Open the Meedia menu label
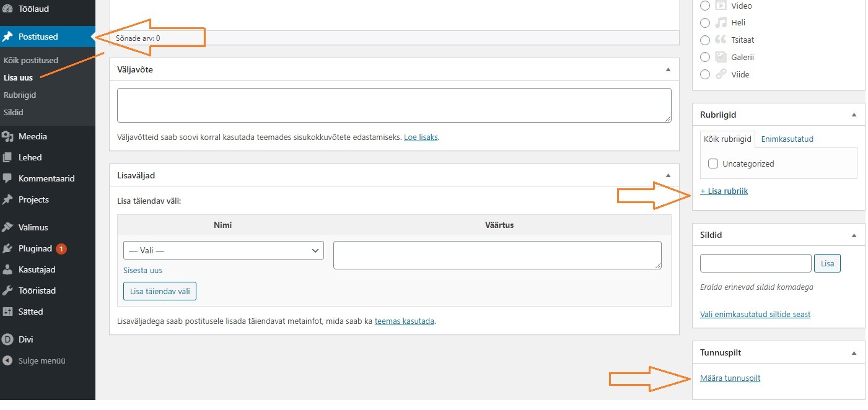This screenshot has height=410, width=868. point(33,136)
